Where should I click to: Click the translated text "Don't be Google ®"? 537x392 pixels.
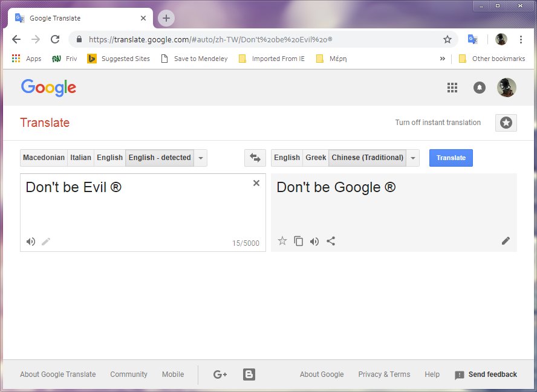pos(336,187)
